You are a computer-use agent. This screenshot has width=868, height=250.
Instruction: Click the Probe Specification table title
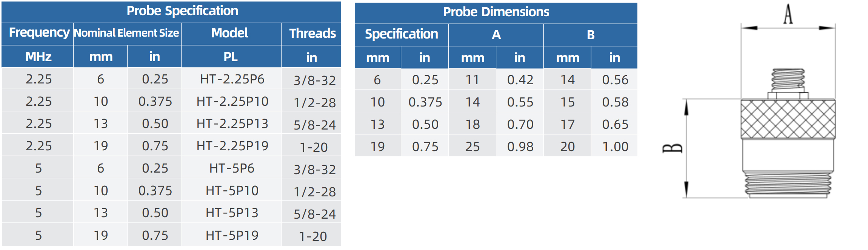[182, 11]
